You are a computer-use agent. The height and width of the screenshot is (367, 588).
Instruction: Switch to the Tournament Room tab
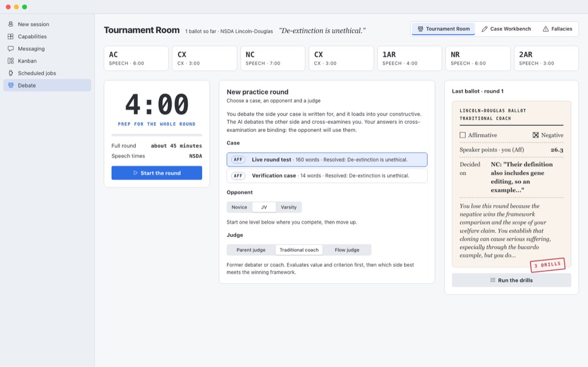coord(443,29)
